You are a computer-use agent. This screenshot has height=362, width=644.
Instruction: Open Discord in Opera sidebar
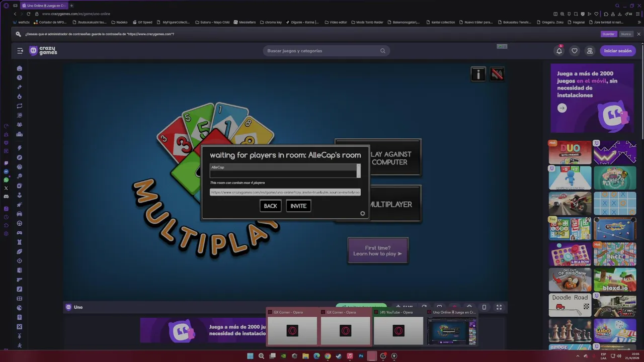click(x=6, y=197)
